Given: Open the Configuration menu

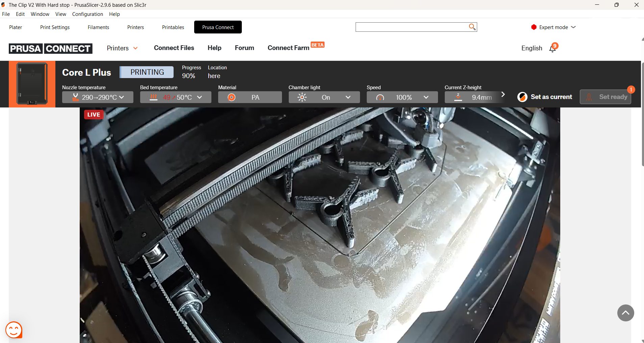Looking at the screenshot, I should pyautogui.click(x=87, y=14).
